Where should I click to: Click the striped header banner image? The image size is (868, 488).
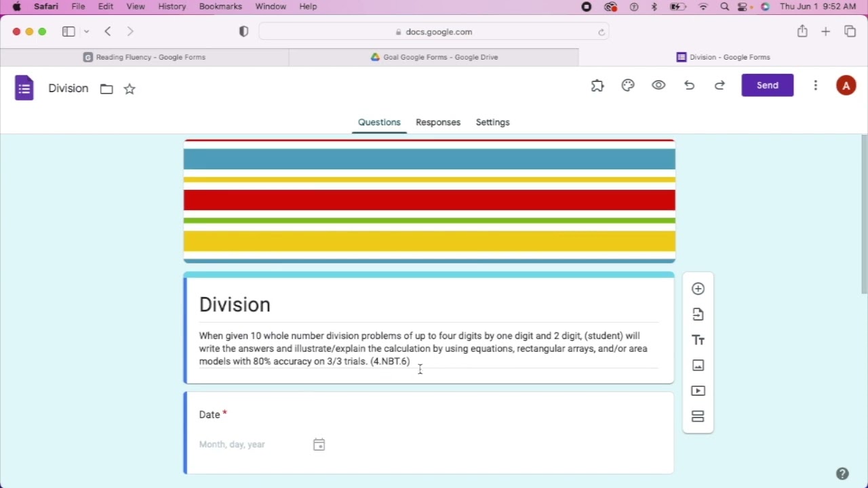429,201
